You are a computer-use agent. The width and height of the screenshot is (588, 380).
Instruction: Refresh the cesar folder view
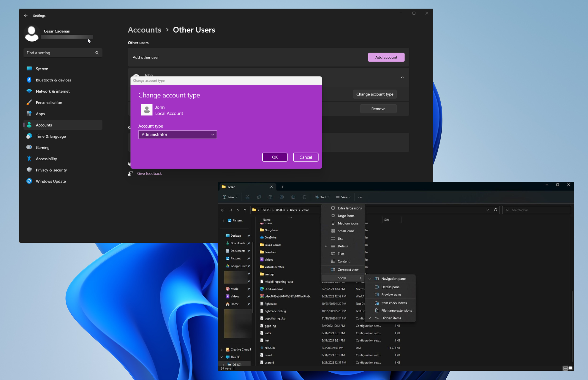(x=495, y=210)
